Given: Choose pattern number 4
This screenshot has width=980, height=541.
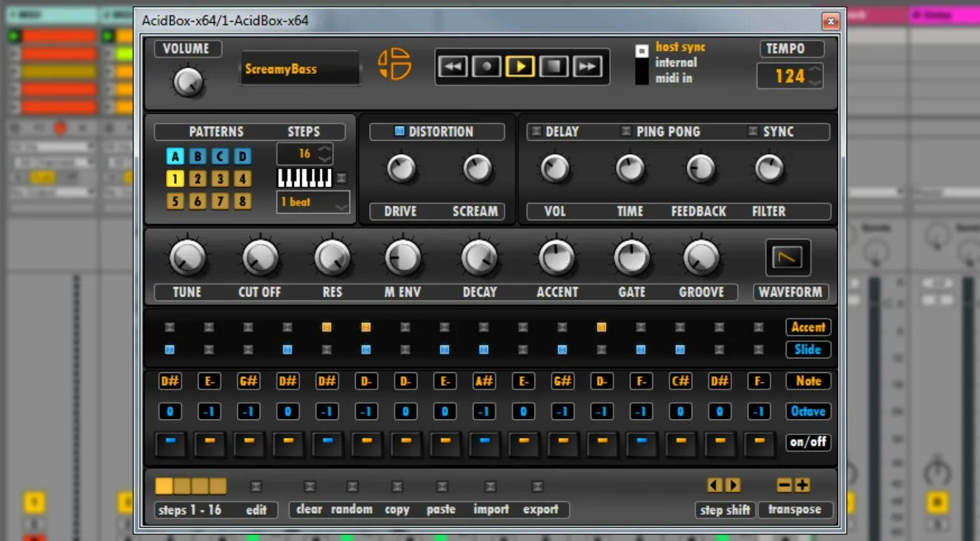Looking at the screenshot, I should (242, 179).
